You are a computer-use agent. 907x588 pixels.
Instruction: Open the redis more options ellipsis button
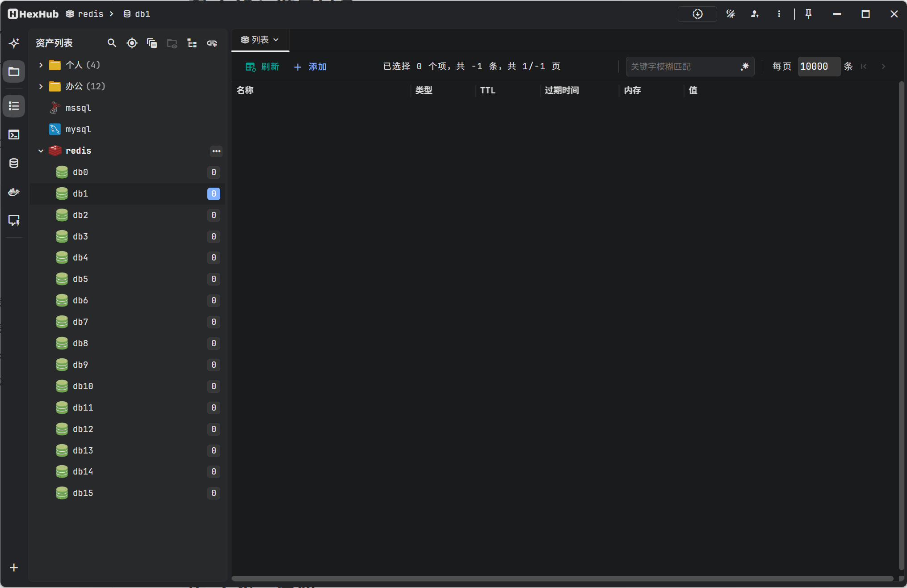click(x=216, y=151)
